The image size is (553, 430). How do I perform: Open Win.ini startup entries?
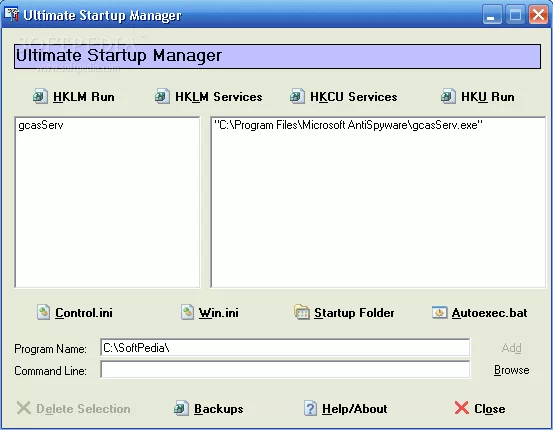pos(219,313)
